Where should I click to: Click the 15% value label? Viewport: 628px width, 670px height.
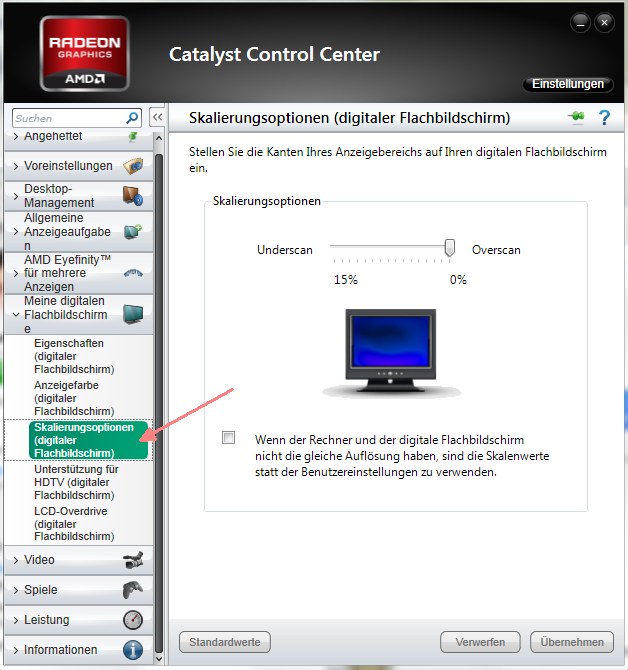pos(346,280)
